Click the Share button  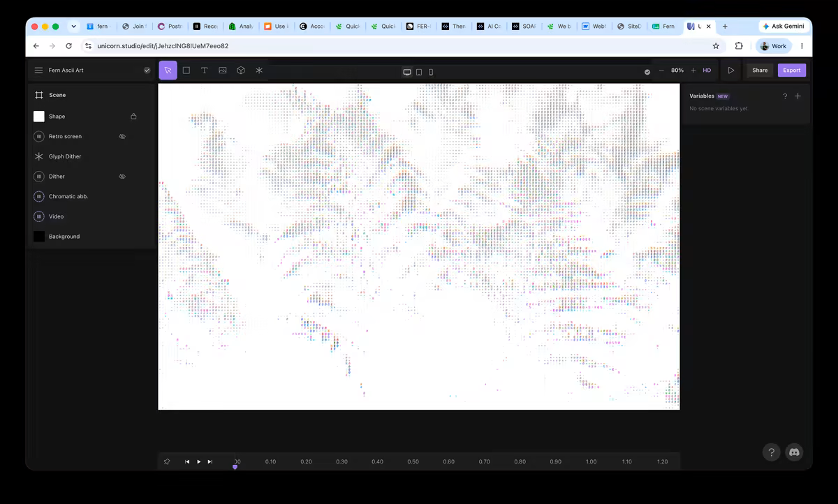click(760, 71)
